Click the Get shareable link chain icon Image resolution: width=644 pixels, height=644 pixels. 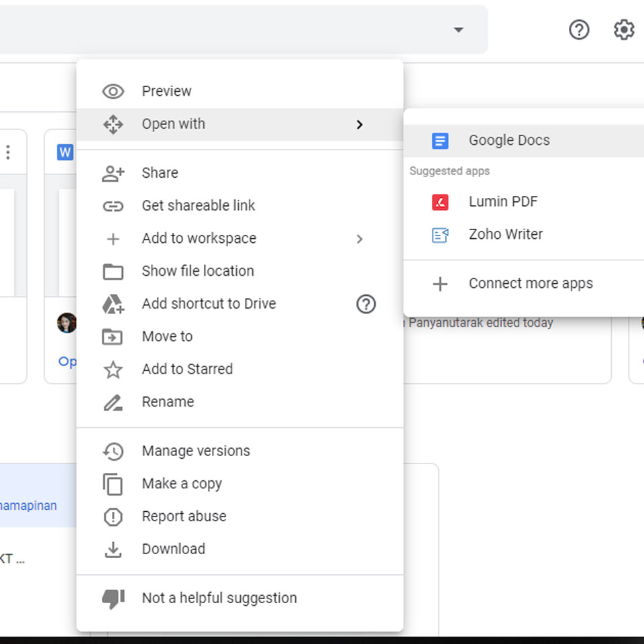coord(113,206)
